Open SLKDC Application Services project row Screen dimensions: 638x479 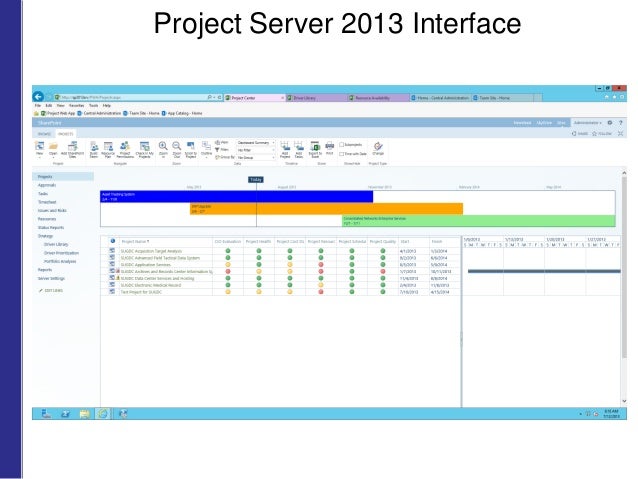coord(145,265)
